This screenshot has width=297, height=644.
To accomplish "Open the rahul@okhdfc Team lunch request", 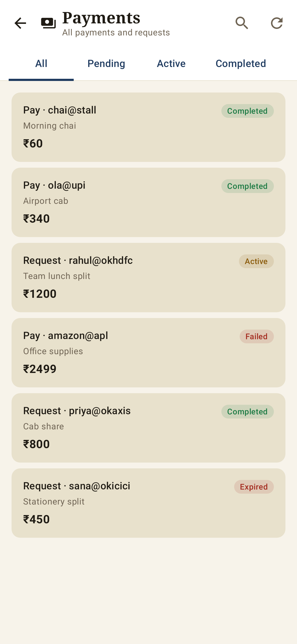I will coord(148,278).
